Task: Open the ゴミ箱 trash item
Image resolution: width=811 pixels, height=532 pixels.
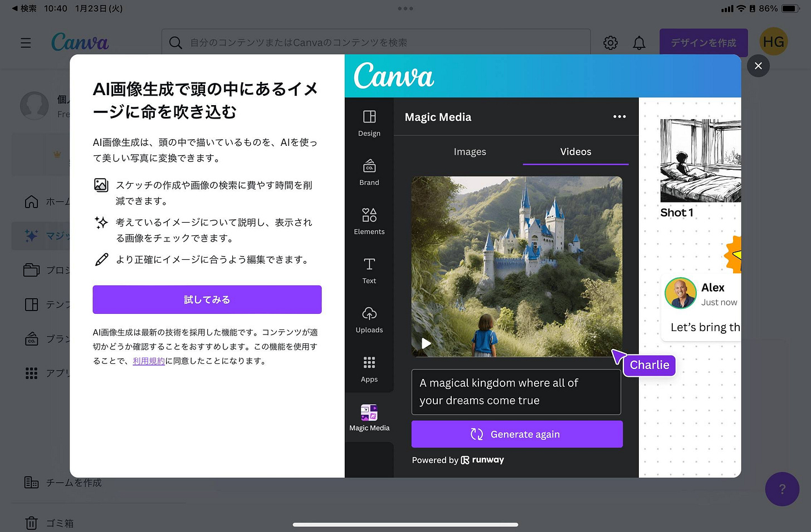Action: 49,523
